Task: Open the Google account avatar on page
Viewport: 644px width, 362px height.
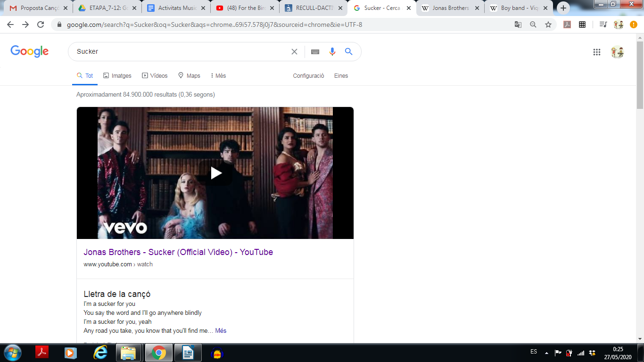Action: tap(618, 52)
